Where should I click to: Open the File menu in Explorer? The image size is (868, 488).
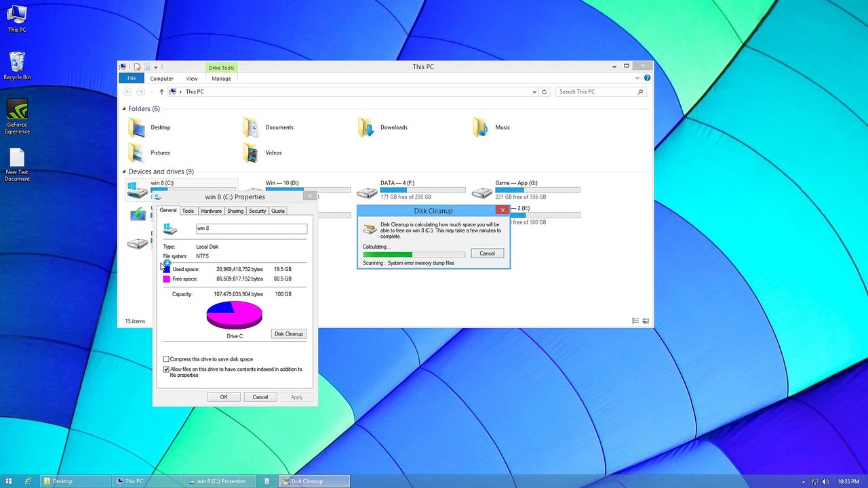[132, 79]
